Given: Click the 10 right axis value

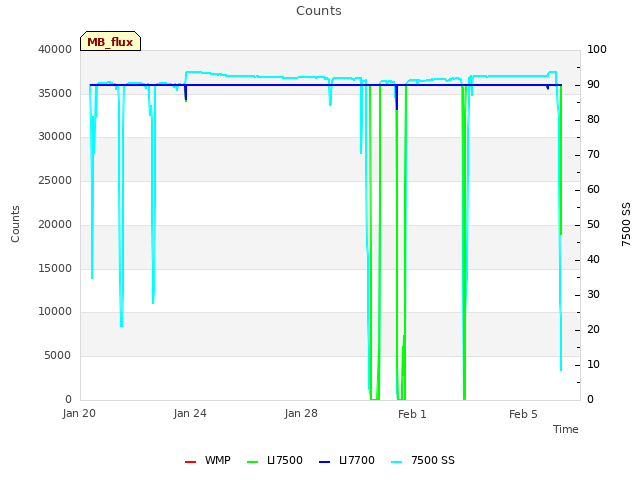Looking at the screenshot, I should (x=593, y=364).
